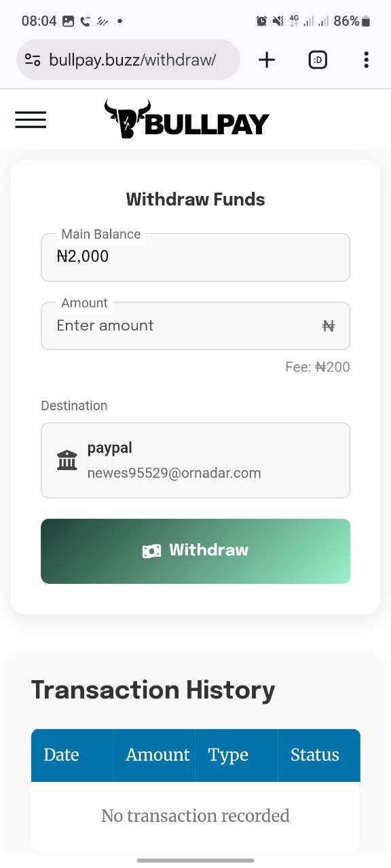Focus the Enter amount input field
391x868 pixels.
click(195, 326)
